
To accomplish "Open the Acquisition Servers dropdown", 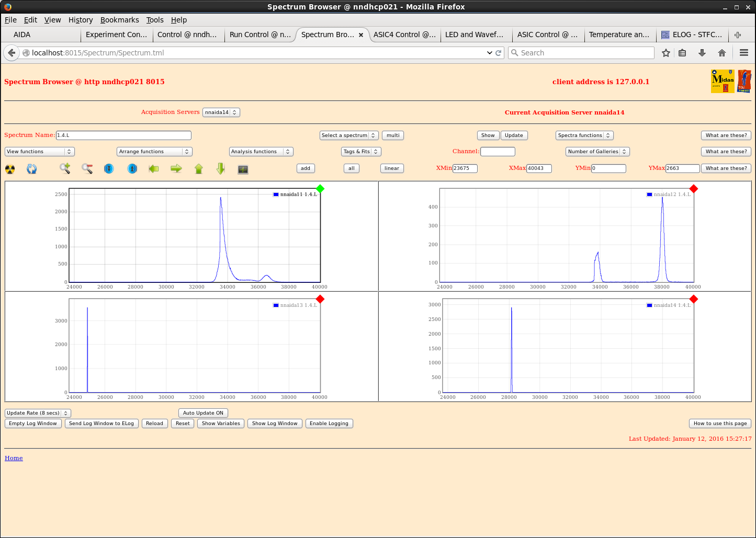I will click(221, 112).
